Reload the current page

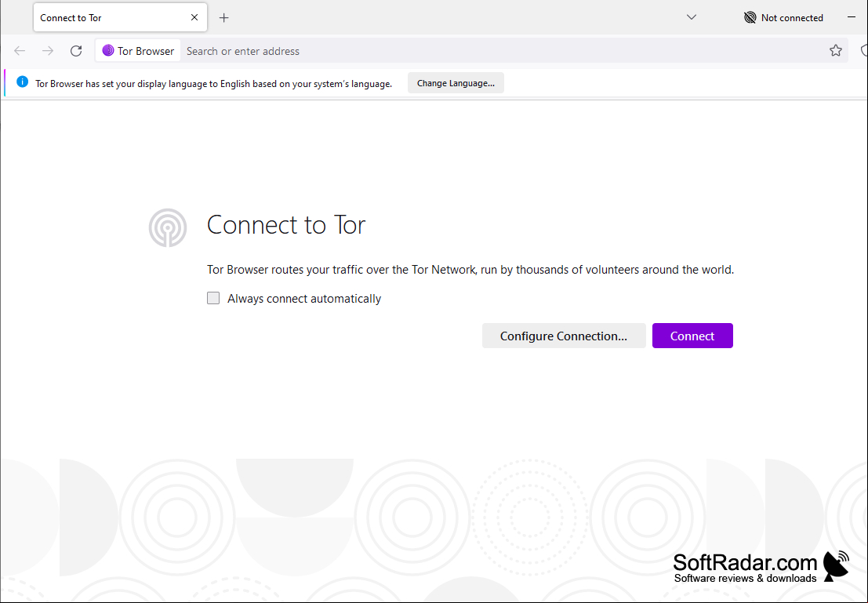pos(76,51)
